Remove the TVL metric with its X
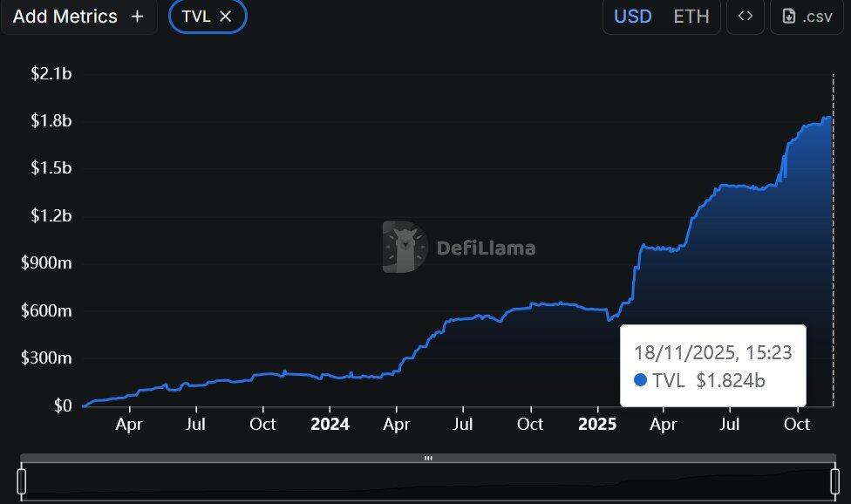 [x=226, y=17]
